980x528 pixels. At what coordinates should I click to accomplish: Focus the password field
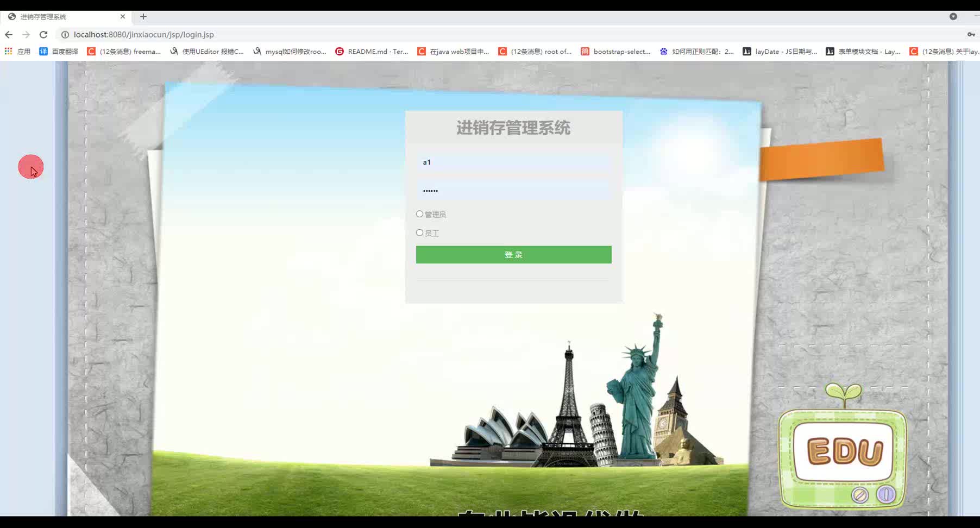click(514, 190)
